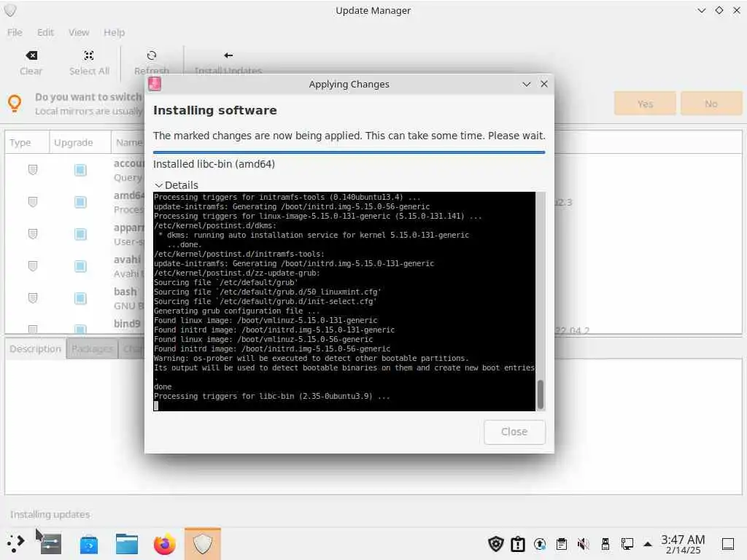747x560 pixels.
Task: Click Update Manager title bar chevron
Action: 701,10
